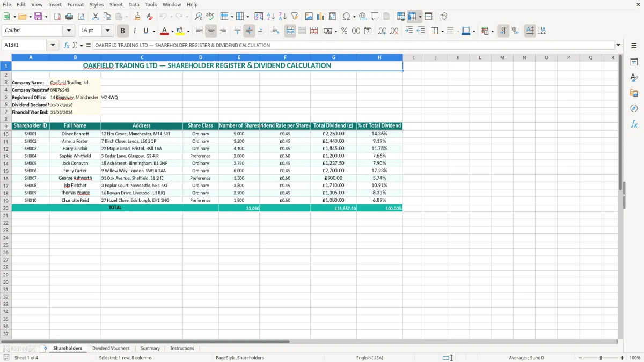Image resolution: width=644 pixels, height=362 pixels.
Task: Sort ascending icon
Action: [x=271, y=17]
